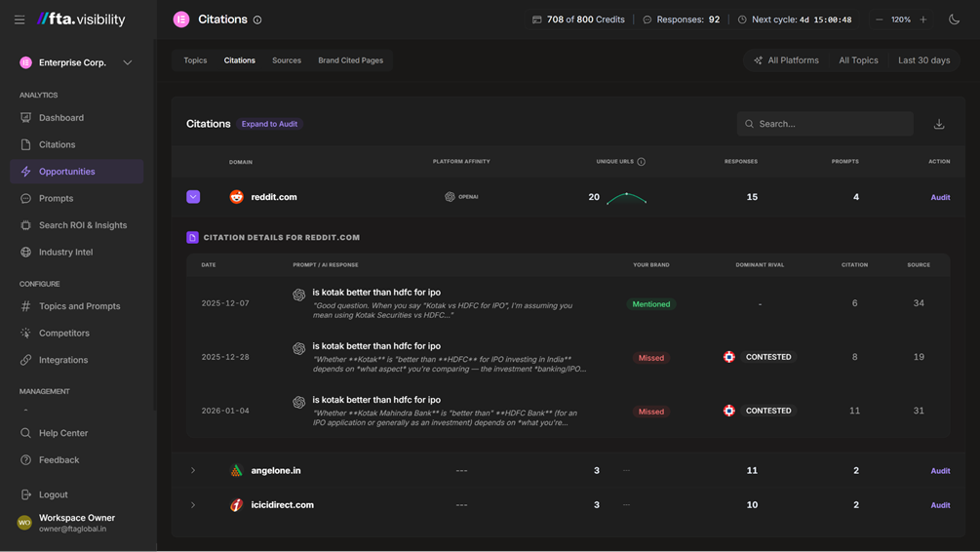Click the angelone.in logo icon
This screenshot has height=552, width=980.
click(x=236, y=471)
